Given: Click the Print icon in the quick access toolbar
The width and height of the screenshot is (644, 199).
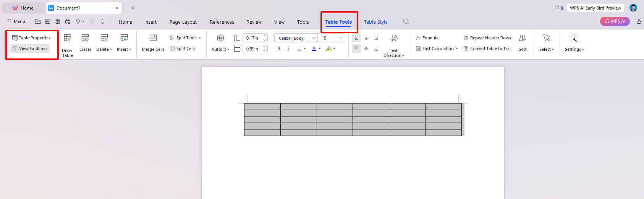Looking at the screenshot, I should coord(68,21).
